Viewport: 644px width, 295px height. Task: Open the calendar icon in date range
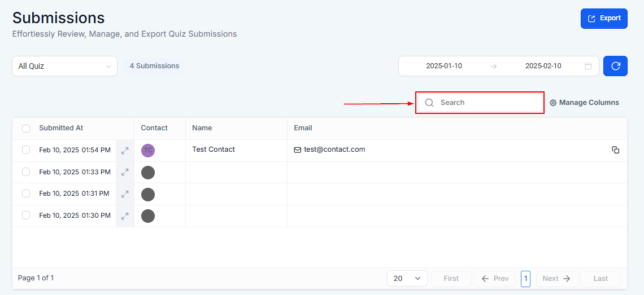tap(588, 66)
